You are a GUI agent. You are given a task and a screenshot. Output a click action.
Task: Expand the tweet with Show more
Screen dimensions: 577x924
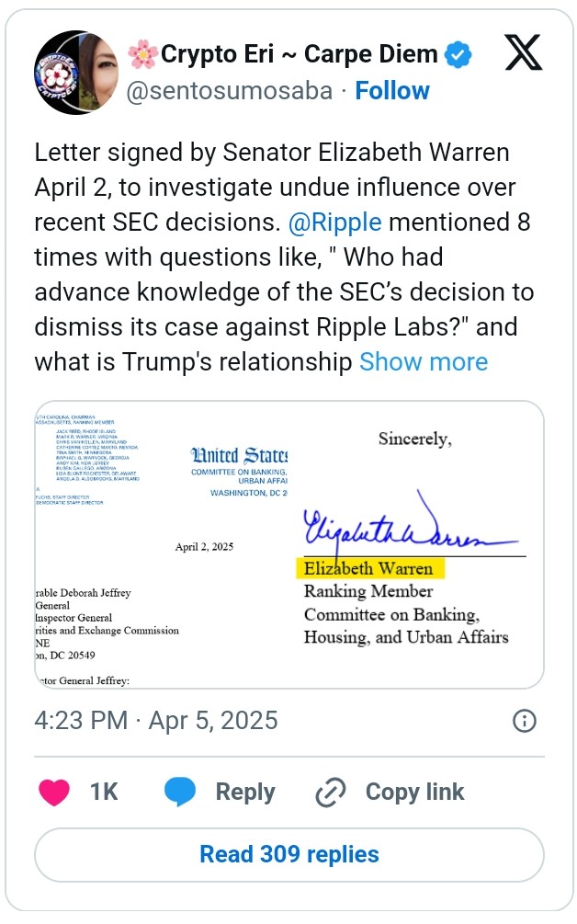pos(424,361)
